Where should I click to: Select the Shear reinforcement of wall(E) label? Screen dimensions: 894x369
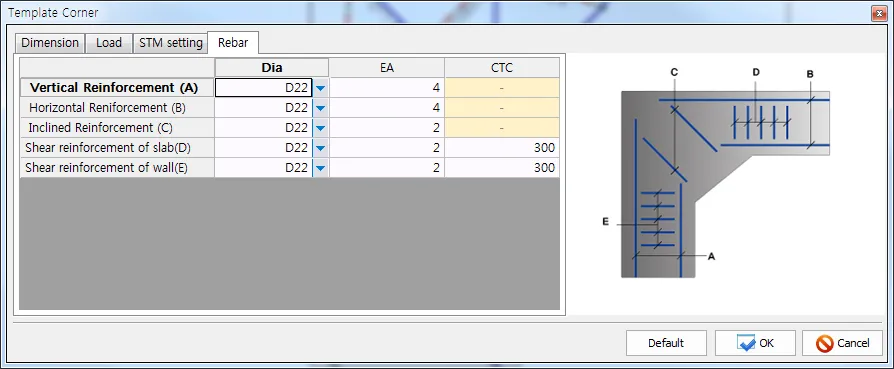click(117, 168)
